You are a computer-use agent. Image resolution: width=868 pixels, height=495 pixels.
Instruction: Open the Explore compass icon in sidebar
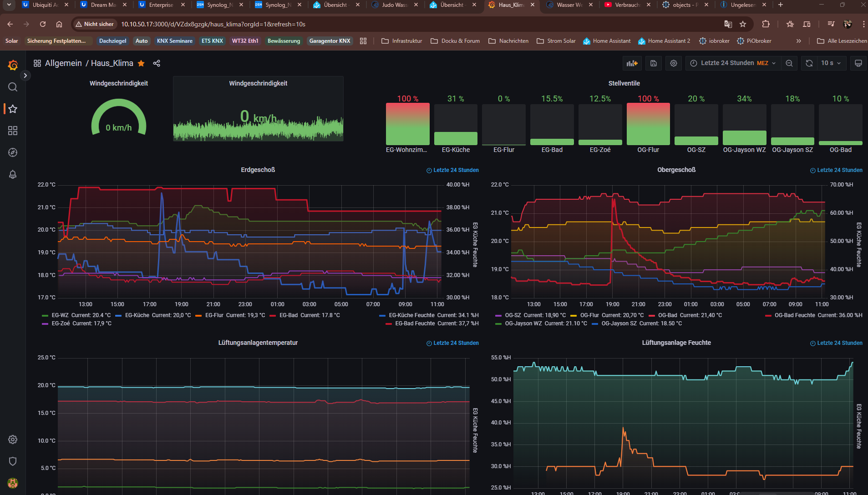(13, 152)
